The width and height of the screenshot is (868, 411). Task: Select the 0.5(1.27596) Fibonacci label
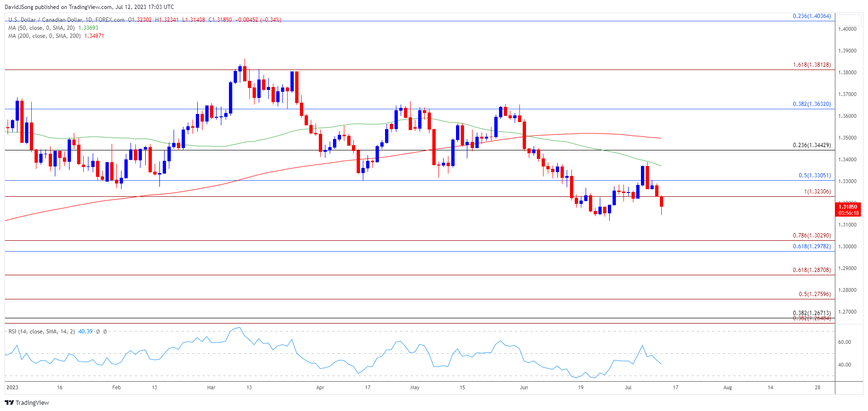tap(815, 294)
